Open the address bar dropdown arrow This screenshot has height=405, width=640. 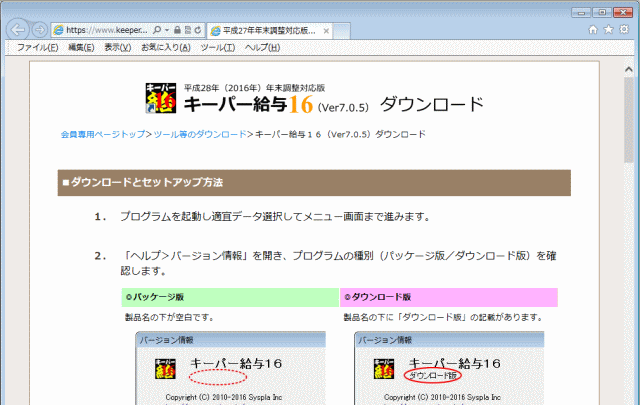[167, 30]
